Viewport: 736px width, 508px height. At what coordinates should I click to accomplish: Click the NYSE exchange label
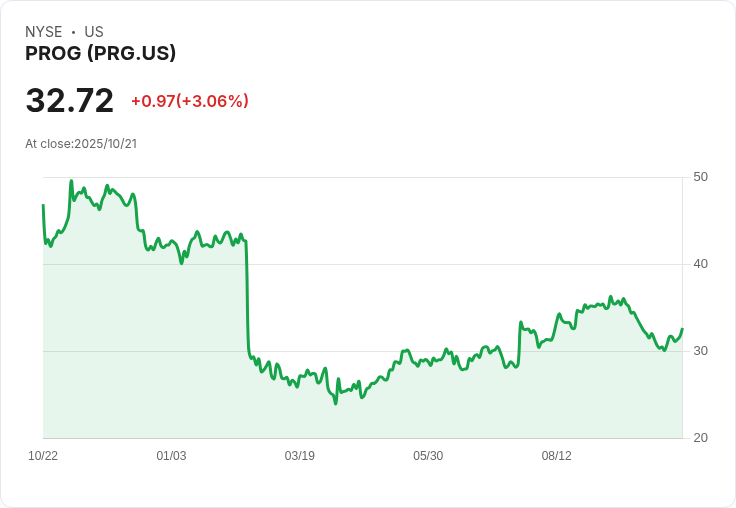(x=45, y=32)
